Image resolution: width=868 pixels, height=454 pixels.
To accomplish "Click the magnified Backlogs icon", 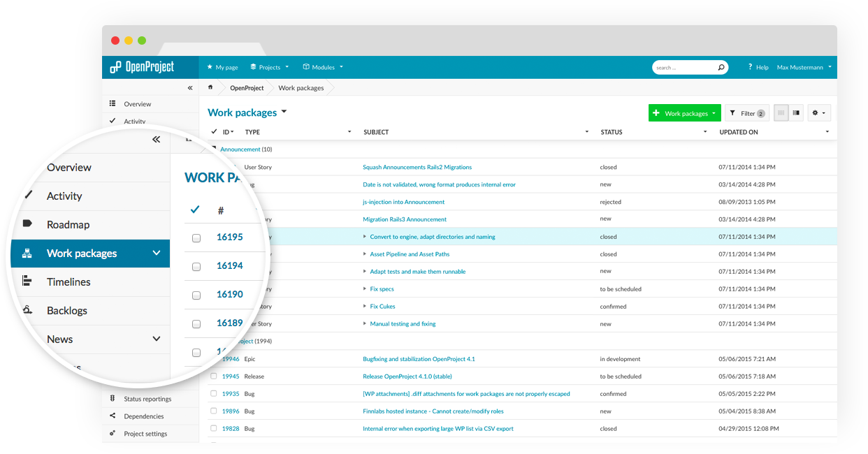I will (27, 309).
